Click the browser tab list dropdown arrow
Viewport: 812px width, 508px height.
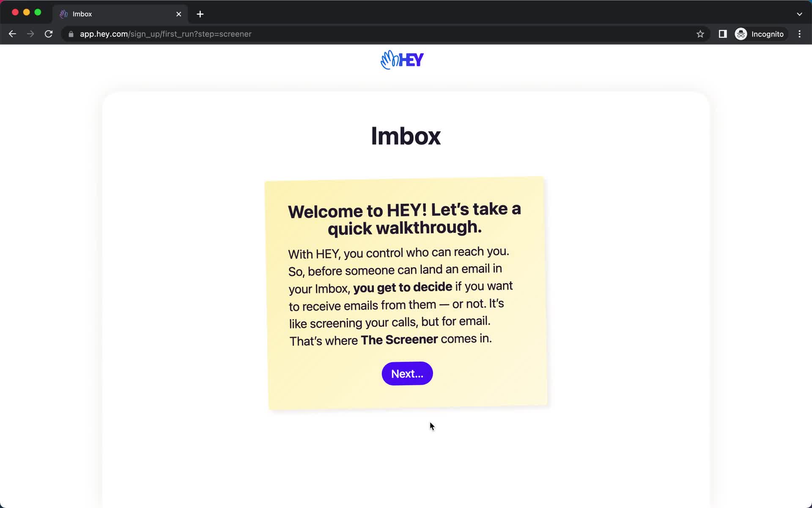(799, 14)
